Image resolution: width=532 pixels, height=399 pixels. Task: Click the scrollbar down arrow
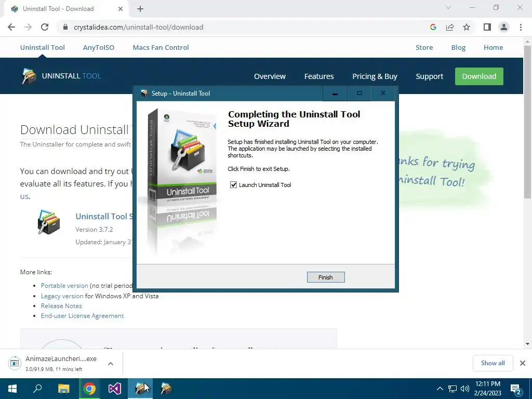coord(527,344)
